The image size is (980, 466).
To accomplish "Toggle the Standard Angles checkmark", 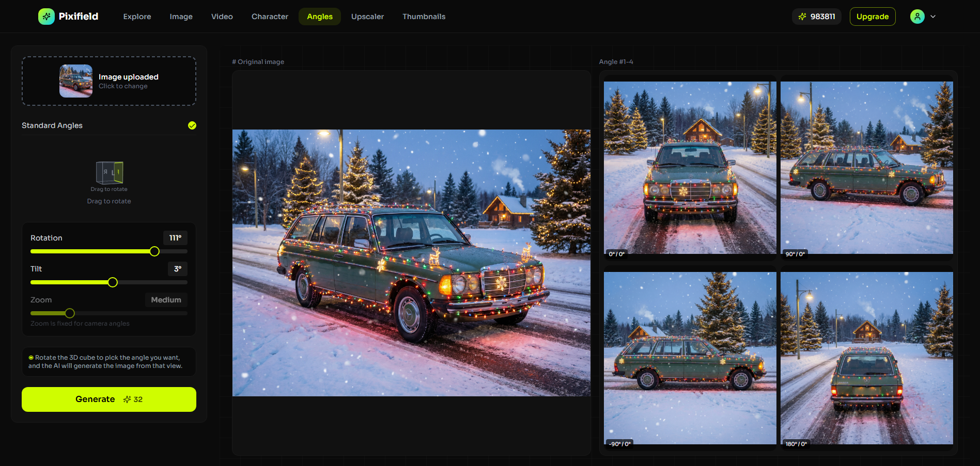I will 192,125.
